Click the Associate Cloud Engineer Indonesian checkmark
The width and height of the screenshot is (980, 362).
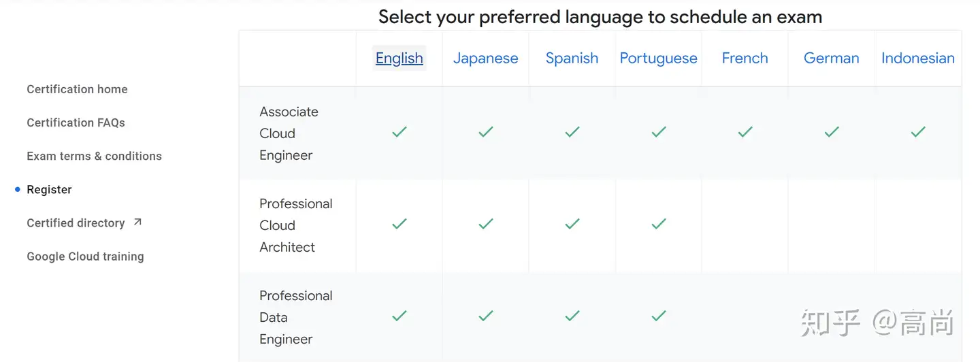pos(918,132)
